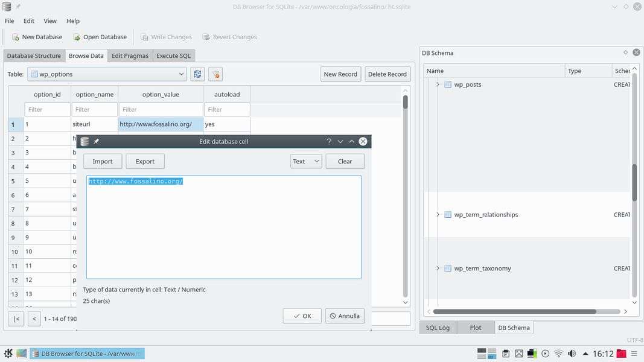Open the network manager wifi icon
The width and height of the screenshot is (644, 362).
click(x=558, y=354)
